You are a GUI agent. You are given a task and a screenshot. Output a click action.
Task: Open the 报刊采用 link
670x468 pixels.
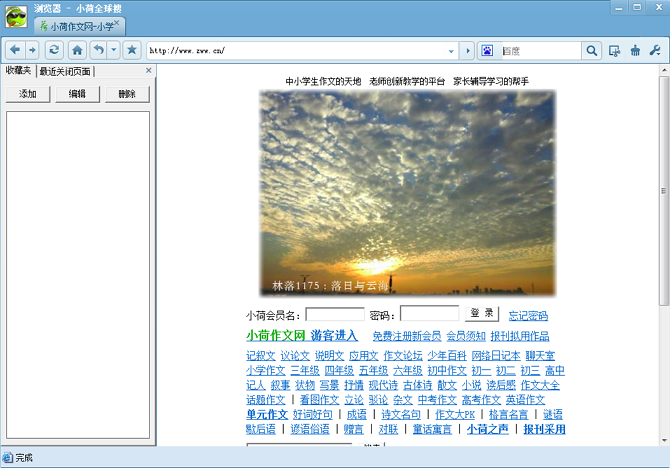[544, 429]
